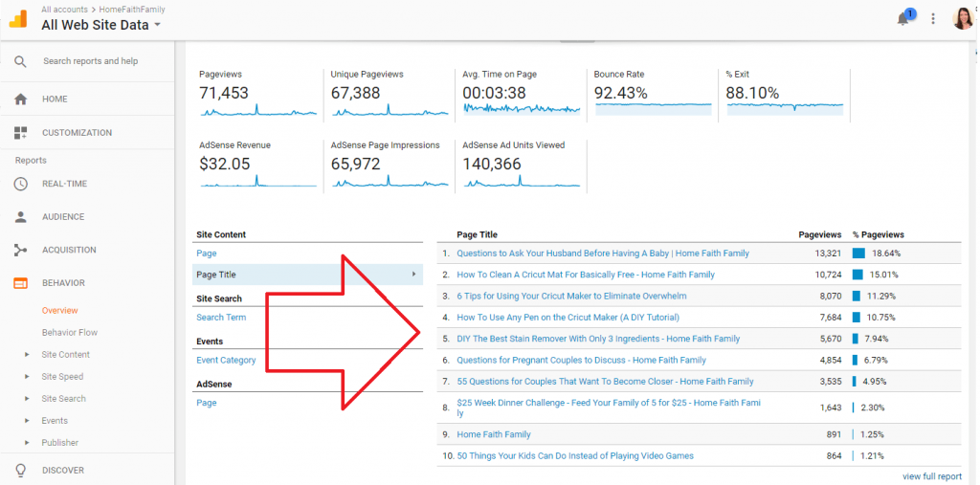Click the Bounce Rate sparkline chart

tap(654, 109)
